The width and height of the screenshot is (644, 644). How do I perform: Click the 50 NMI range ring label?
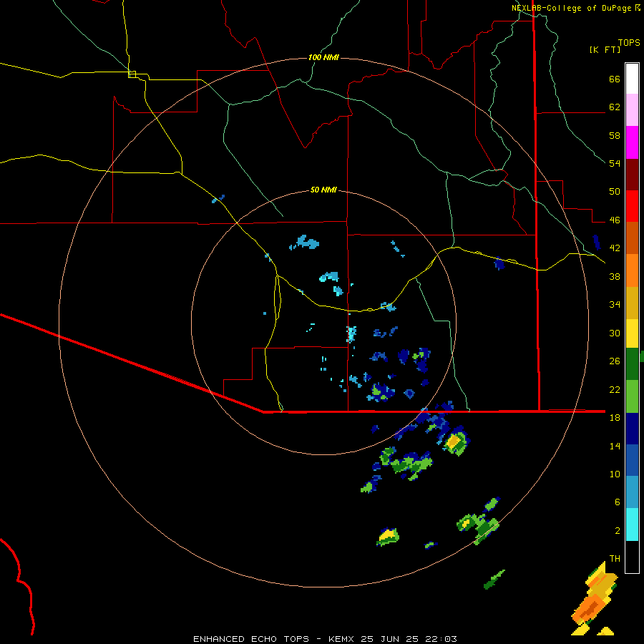(323, 190)
